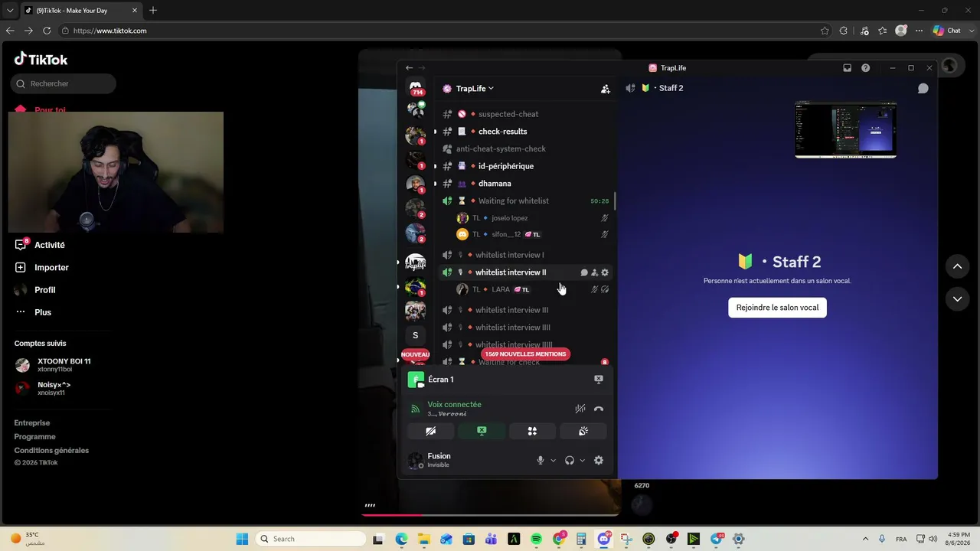The width and height of the screenshot is (980, 551).
Task: Expand the Programme footer section
Action: coord(34,436)
